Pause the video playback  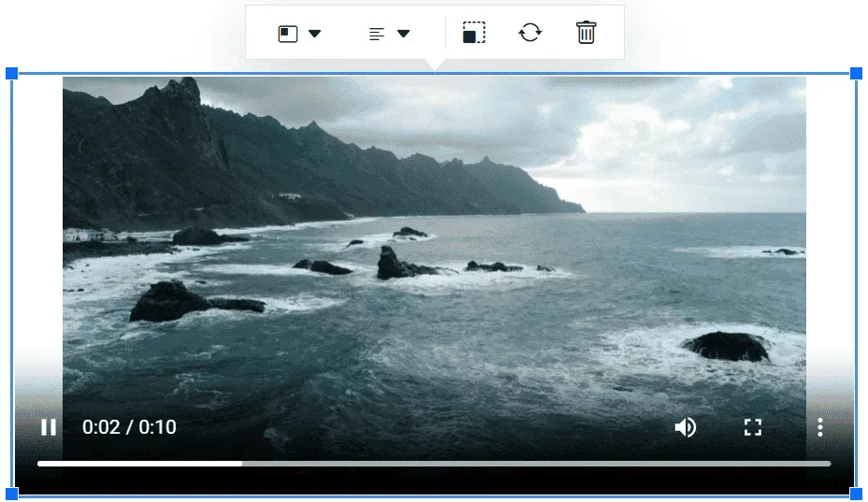pos(49,427)
